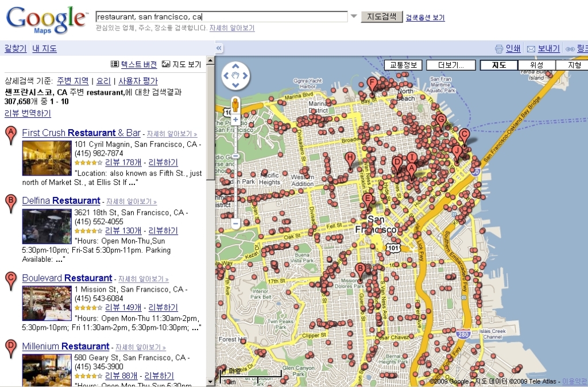Open 내 지도 My Maps tab

[44, 48]
